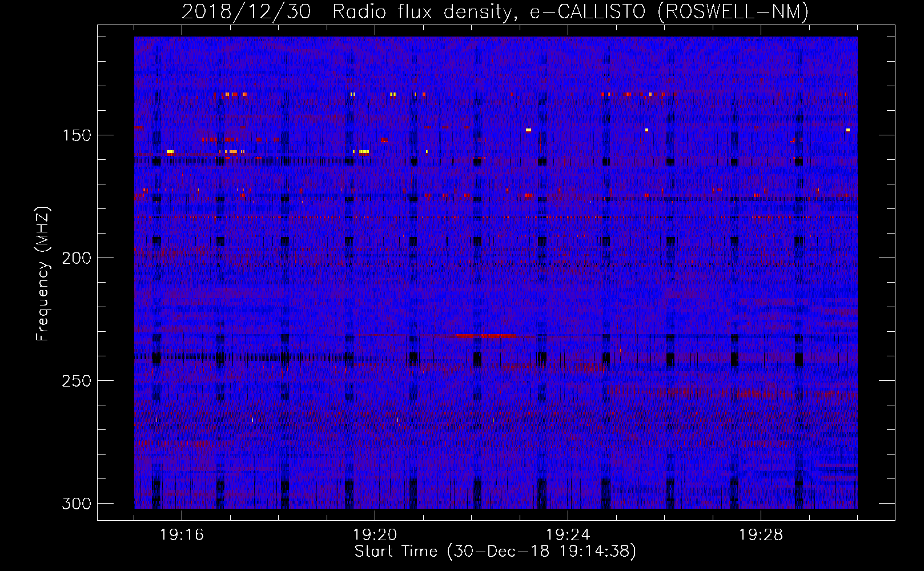Click the plot title 'Radio flux density, e-CALLISTO (ROSWELL-NM)'
The image size is (924, 571).
click(571, 12)
